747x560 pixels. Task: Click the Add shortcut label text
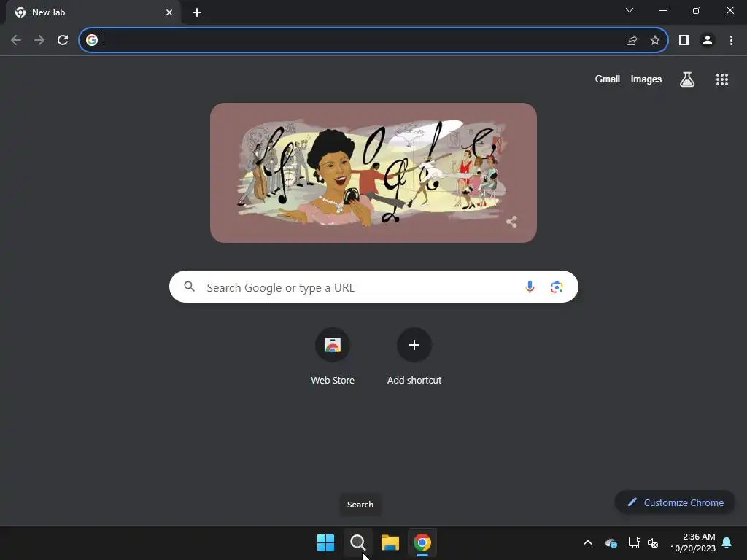(414, 380)
